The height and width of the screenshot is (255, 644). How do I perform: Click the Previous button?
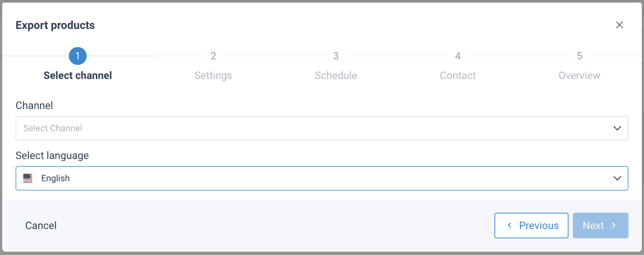pos(531,225)
